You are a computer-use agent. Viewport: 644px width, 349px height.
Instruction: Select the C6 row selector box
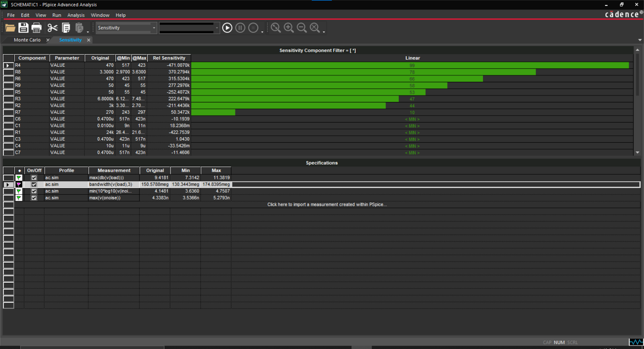coord(8,119)
